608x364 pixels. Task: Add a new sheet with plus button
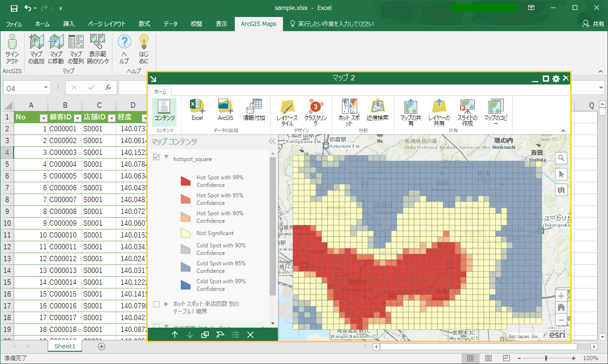point(101,347)
